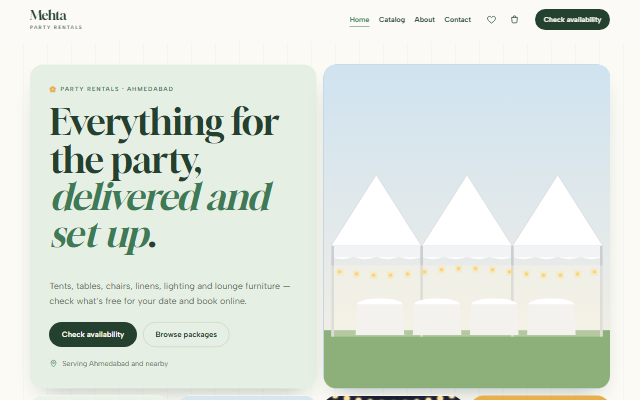Click the hero Check availability button
This screenshot has width=640, height=400.
point(93,334)
